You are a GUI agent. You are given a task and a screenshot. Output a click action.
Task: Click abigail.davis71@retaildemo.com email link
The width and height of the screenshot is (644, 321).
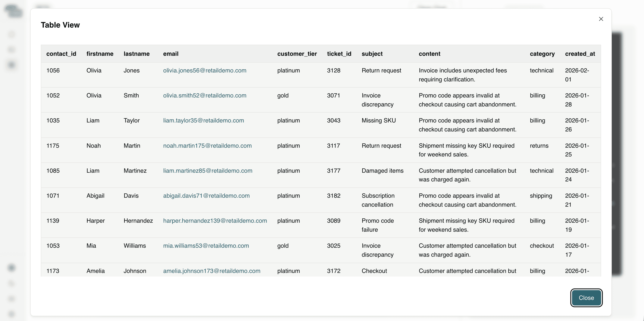click(206, 196)
